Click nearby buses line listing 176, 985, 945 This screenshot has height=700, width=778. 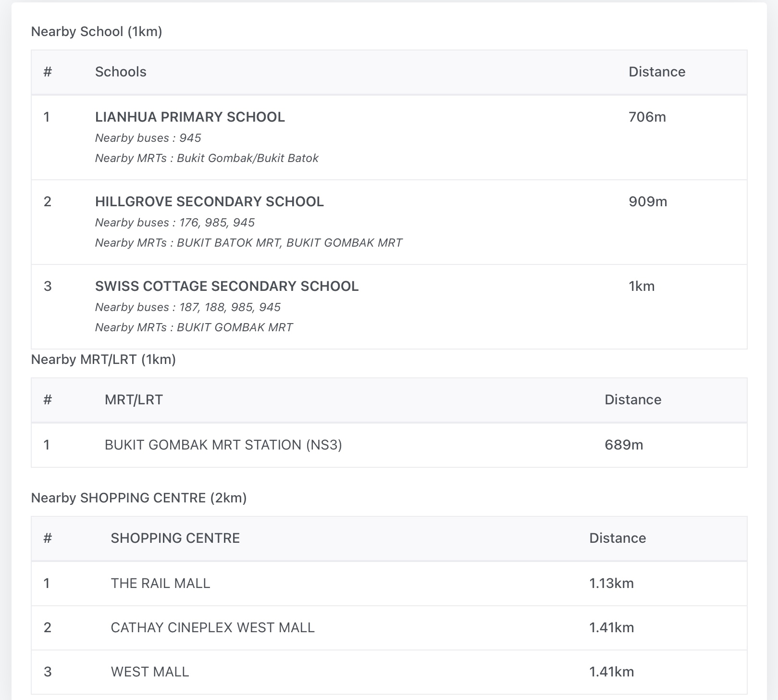tap(175, 223)
